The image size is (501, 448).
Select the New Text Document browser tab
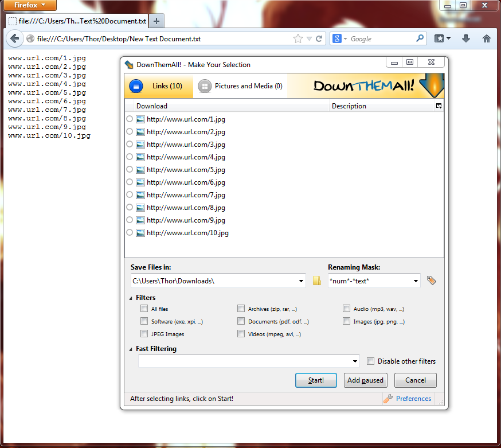(x=77, y=21)
